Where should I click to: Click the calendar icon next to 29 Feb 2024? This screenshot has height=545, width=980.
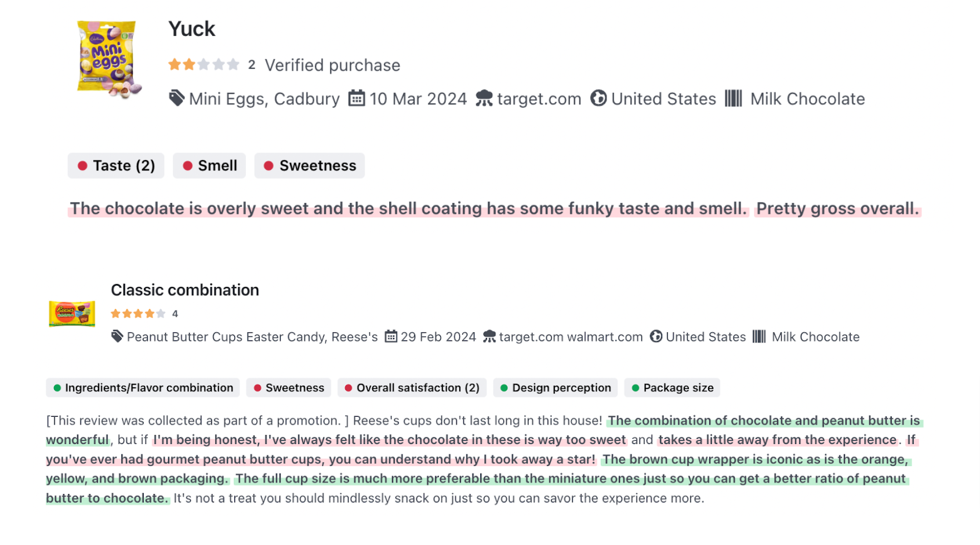pos(391,337)
